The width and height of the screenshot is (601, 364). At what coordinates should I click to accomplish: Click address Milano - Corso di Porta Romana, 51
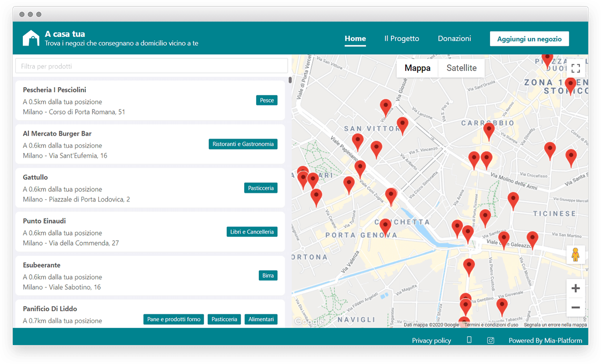(x=74, y=112)
